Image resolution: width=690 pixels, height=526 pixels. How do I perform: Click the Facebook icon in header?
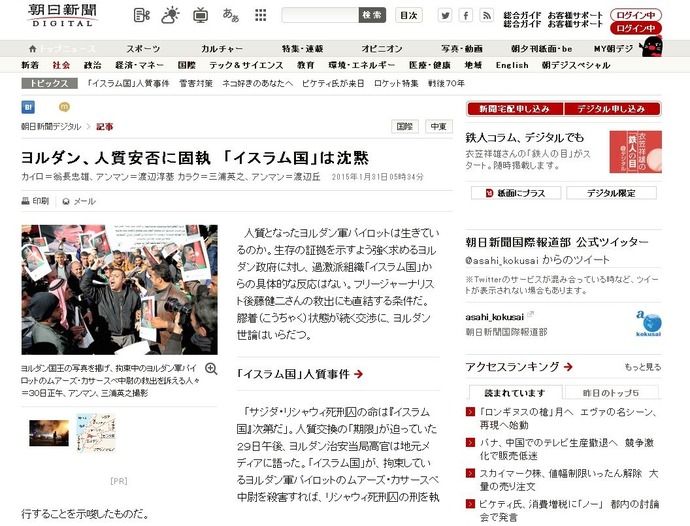tap(466, 15)
